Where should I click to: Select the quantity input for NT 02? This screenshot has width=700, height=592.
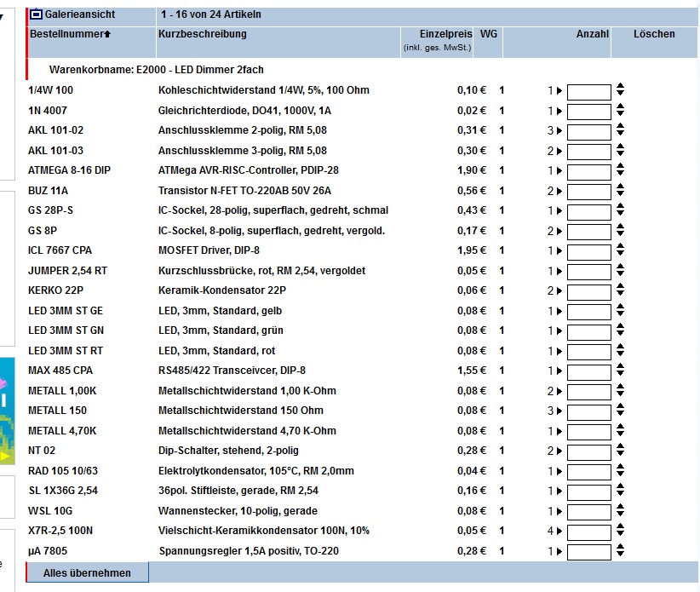click(588, 451)
